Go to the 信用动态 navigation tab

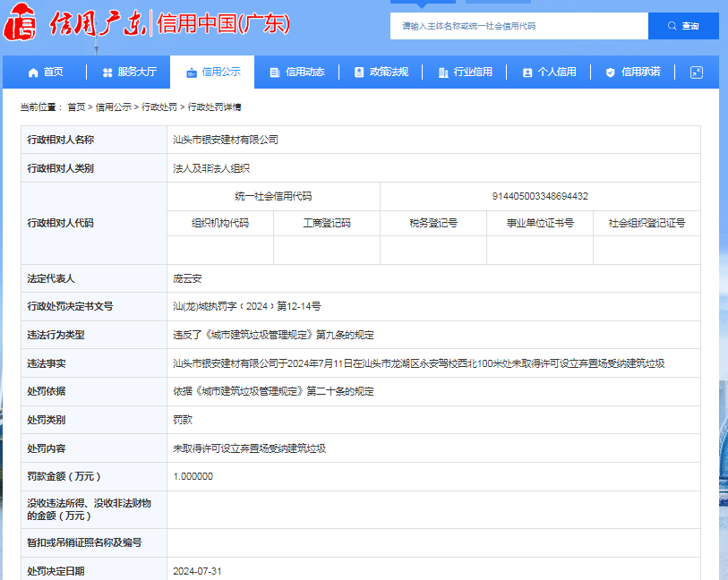pos(296,72)
